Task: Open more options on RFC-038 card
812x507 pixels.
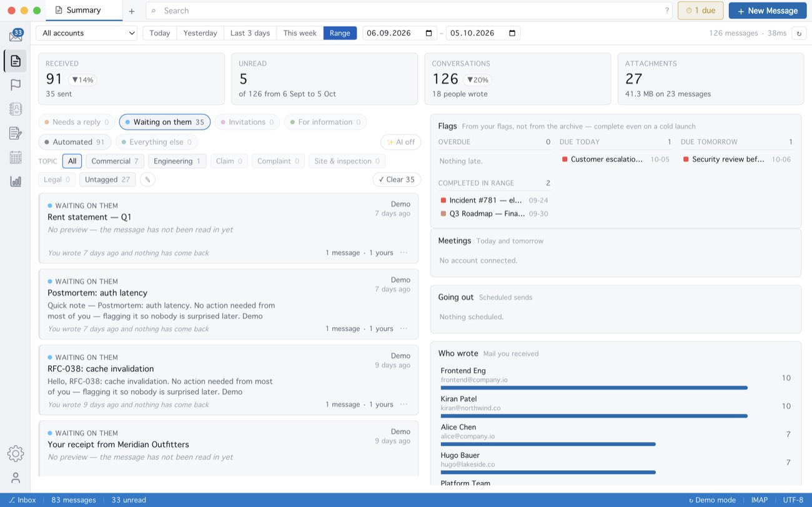Action: click(404, 405)
